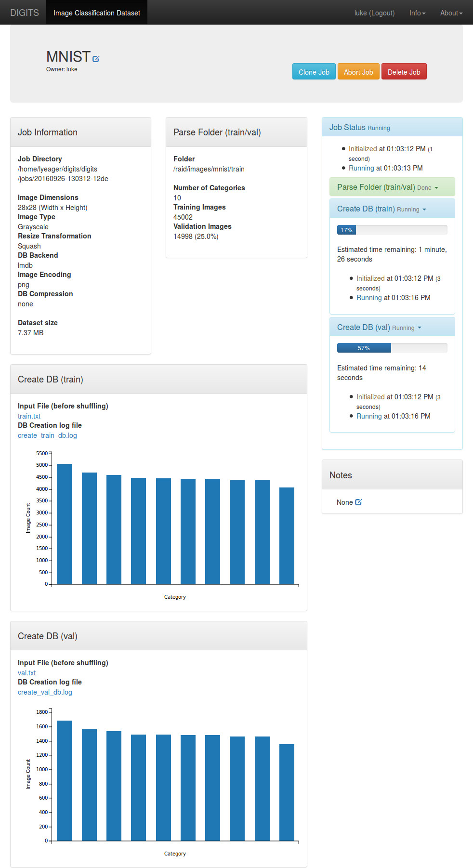Collapse the Parse Folder (train/val) Done section
This screenshot has width=473, height=868.
click(x=388, y=187)
